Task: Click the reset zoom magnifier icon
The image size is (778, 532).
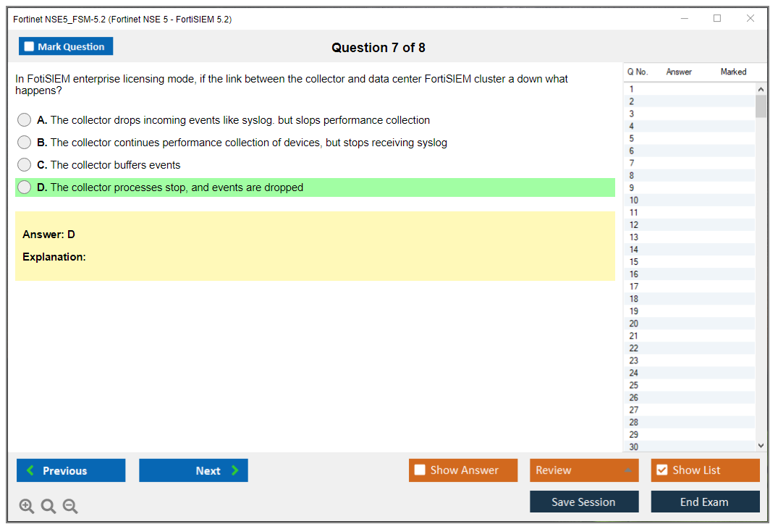Action: (48, 507)
